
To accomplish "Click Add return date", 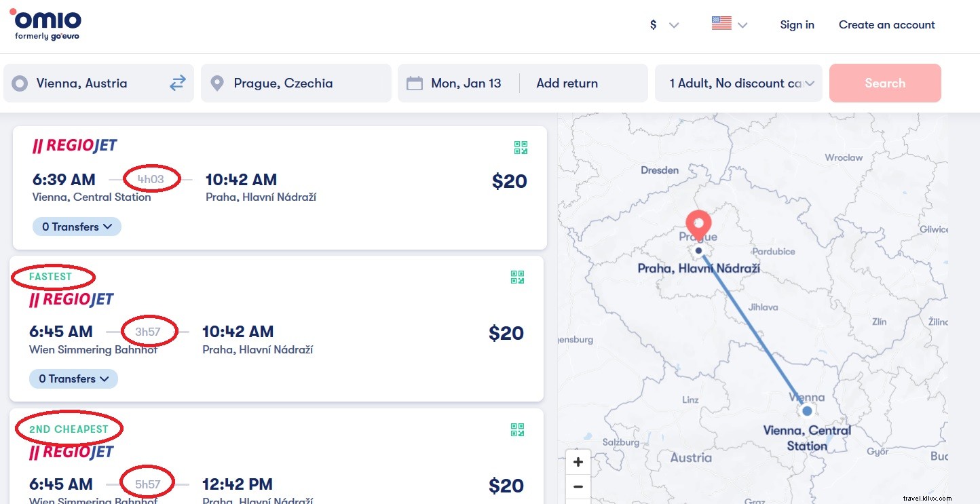I will click(567, 83).
